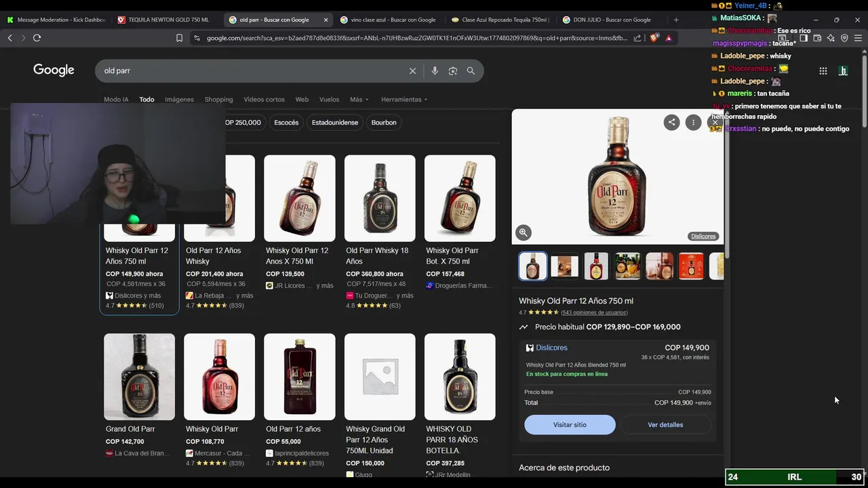Share the product with the share icon
The image size is (868, 488).
tap(671, 122)
